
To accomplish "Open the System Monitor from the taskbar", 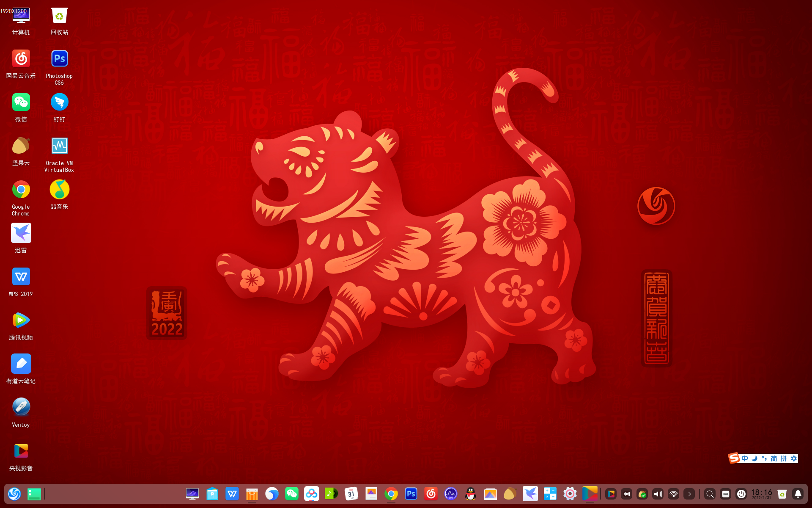I will (451, 494).
